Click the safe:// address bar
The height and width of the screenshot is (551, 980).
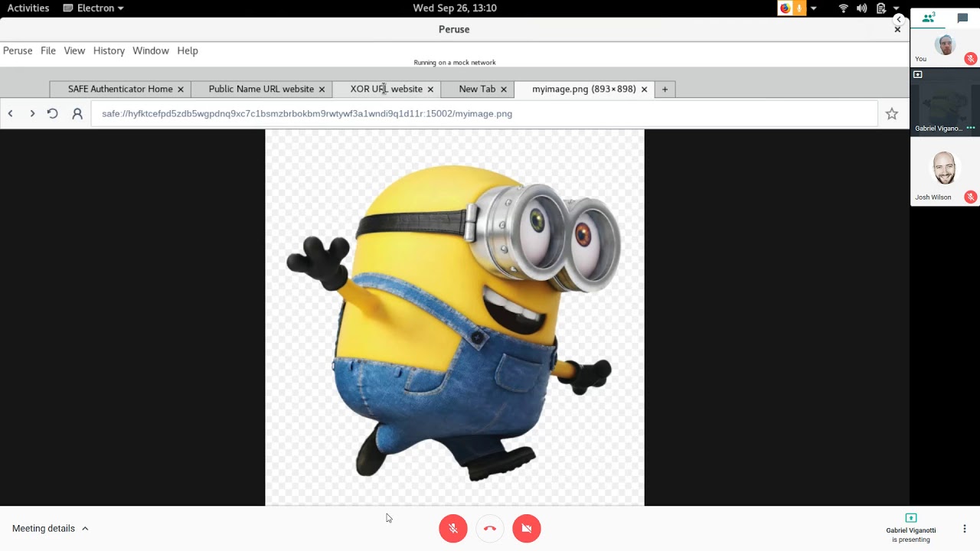coord(484,113)
